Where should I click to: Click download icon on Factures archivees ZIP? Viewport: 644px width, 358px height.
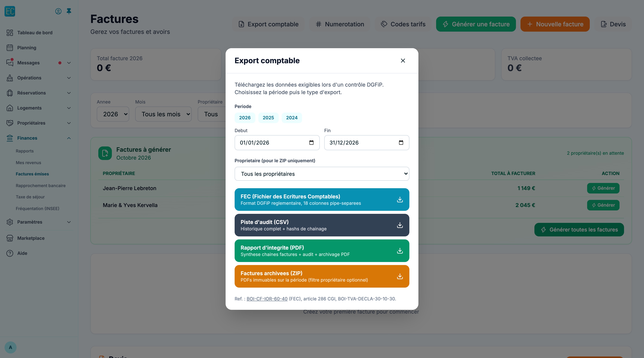(x=400, y=276)
